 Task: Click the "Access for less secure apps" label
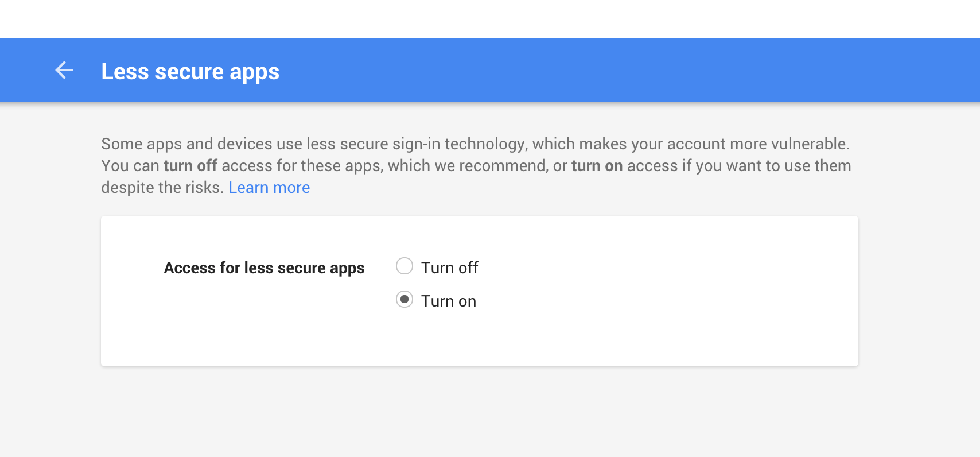(x=264, y=268)
